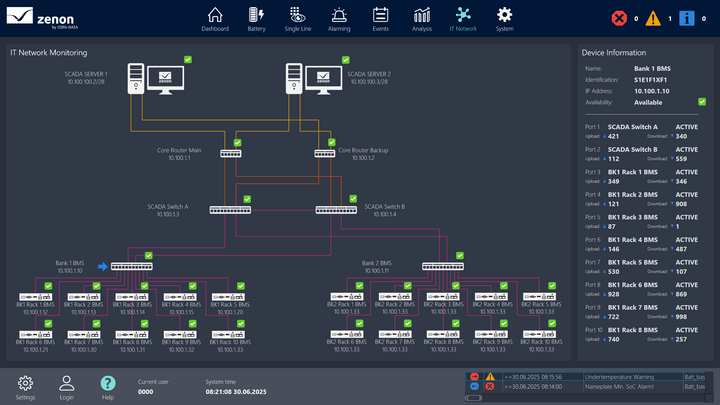Image resolution: width=720 pixels, height=405 pixels.
Task: Select the BK1 Rack 8 BMS device
Action: click(132, 334)
